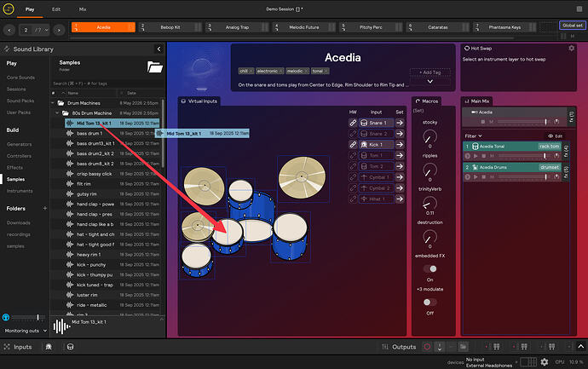Screen dimensions: 588x369
Task: Collapse the 80s Drum Machine folder
Action: pyautogui.click(x=57, y=112)
